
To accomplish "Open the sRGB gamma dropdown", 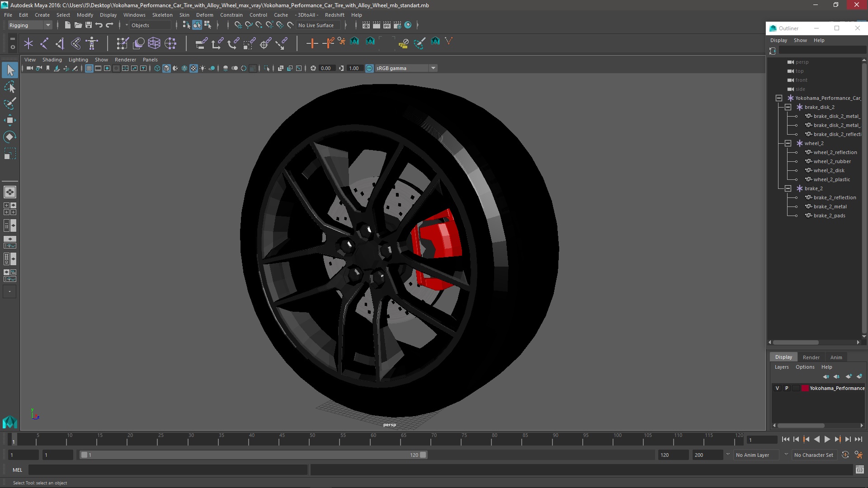I will [433, 68].
